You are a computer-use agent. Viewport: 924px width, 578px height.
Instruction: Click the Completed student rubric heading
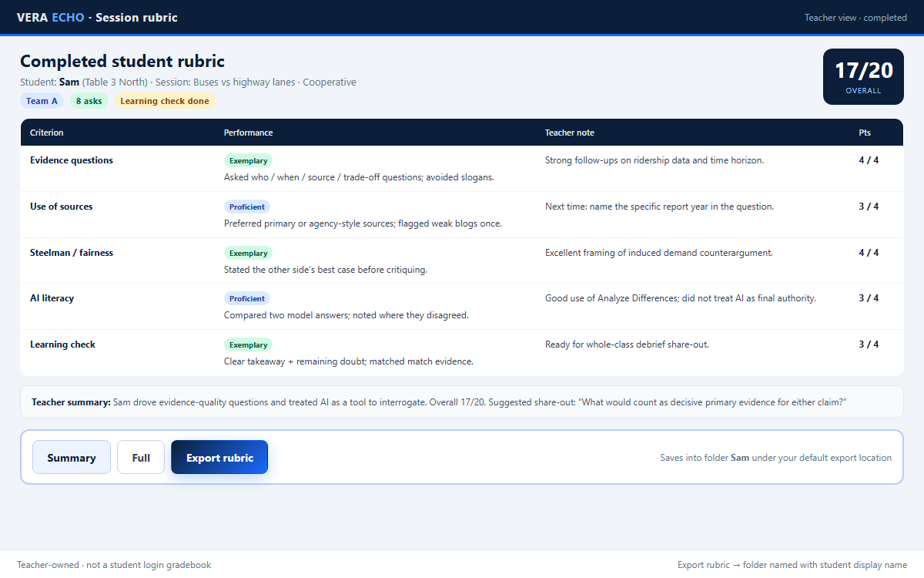pyautogui.click(x=122, y=62)
